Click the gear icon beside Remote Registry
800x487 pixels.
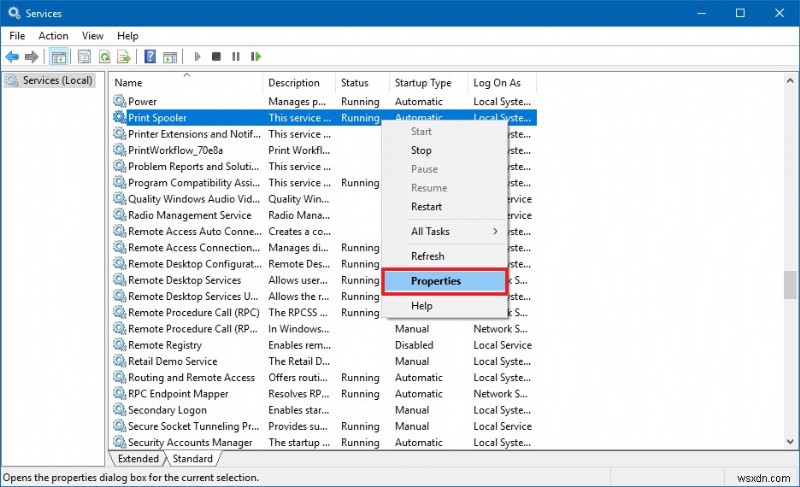pyautogui.click(x=119, y=345)
